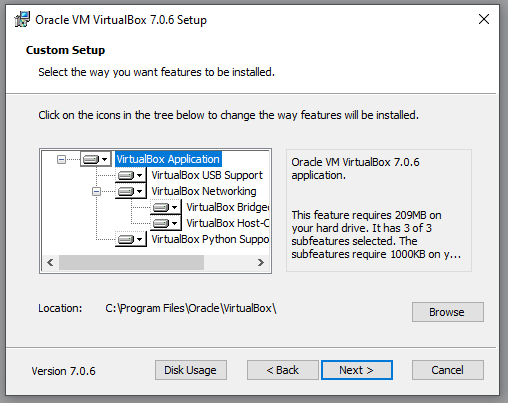Click the feature tree's right scroll arrow
508x403 pixels.
tap(261, 263)
